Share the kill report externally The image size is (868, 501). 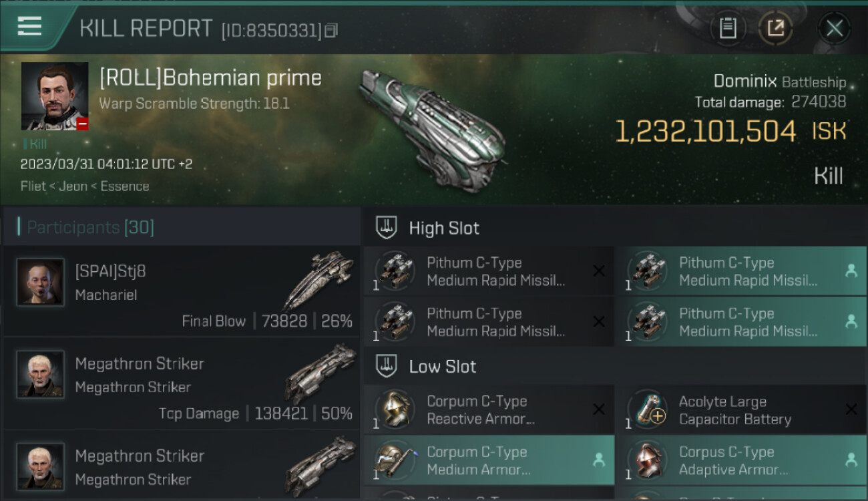[x=775, y=29]
